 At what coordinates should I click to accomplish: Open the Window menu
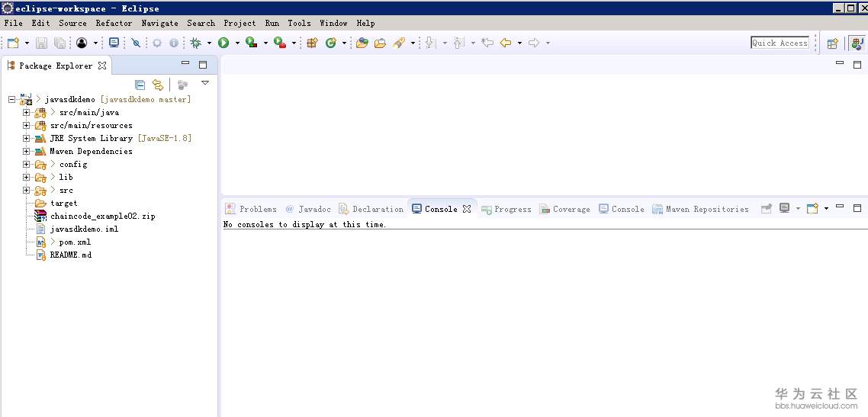[x=334, y=23]
